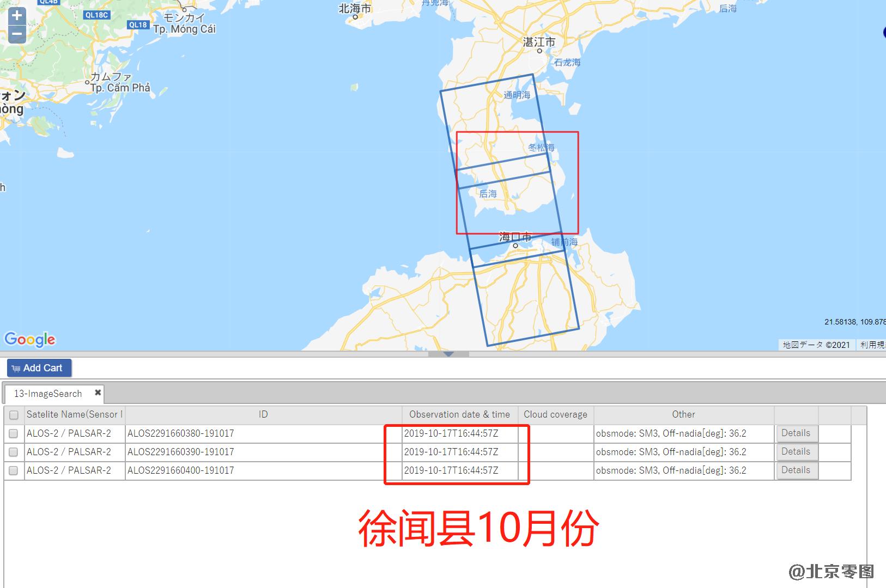Image resolution: width=886 pixels, height=588 pixels.
Task: Open Details for ALOS2291660400-191017
Action: pos(796,470)
